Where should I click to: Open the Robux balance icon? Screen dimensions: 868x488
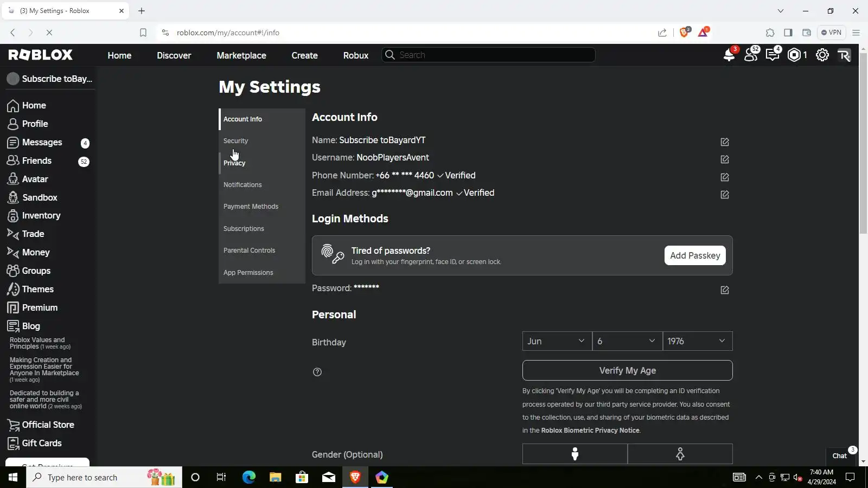tap(794, 55)
